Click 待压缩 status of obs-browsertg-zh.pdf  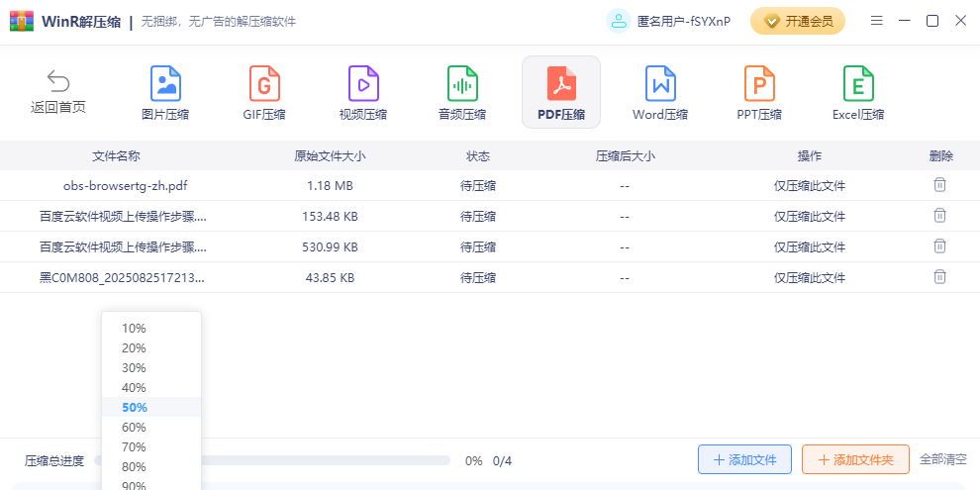478,186
